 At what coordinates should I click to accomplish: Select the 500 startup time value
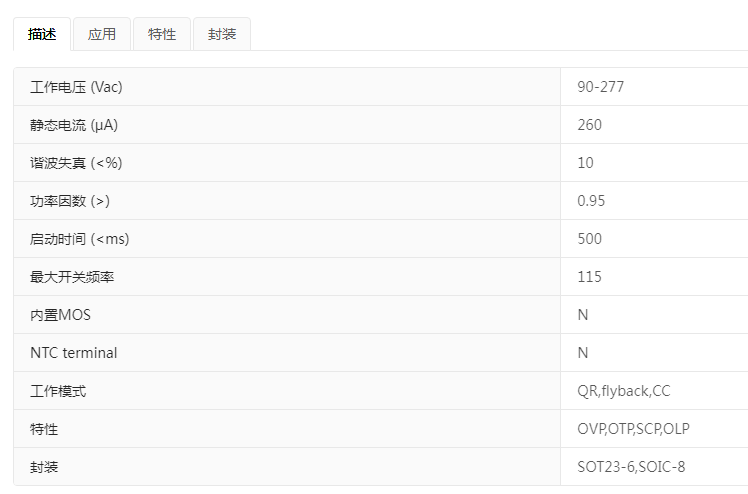click(x=590, y=239)
